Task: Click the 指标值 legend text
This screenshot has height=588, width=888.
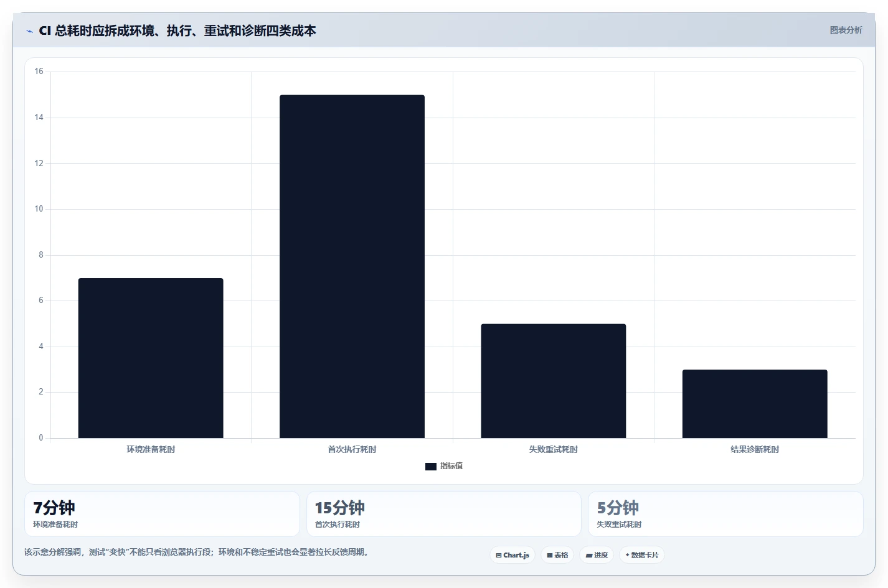Action: [x=451, y=466]
